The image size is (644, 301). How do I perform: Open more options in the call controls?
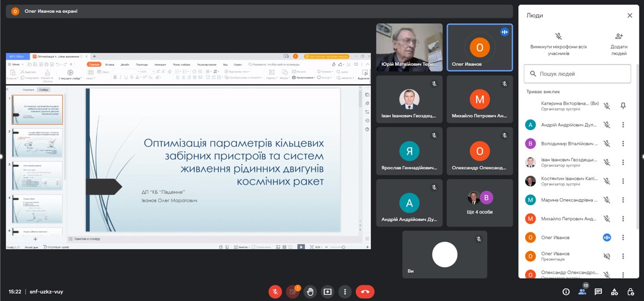click(345, 292)
